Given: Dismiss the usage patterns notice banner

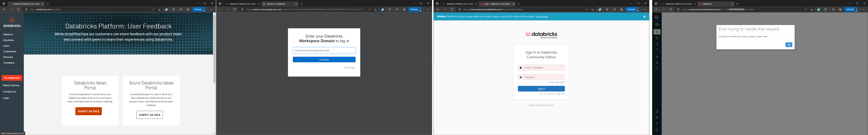Looking at the screenshot, I should [644, 16].
